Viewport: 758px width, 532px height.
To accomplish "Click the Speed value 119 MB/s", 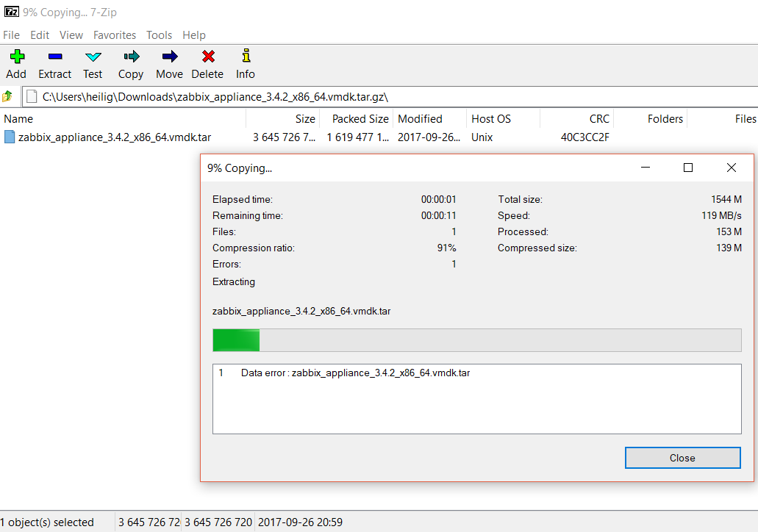I will click(x=722, y=215).
